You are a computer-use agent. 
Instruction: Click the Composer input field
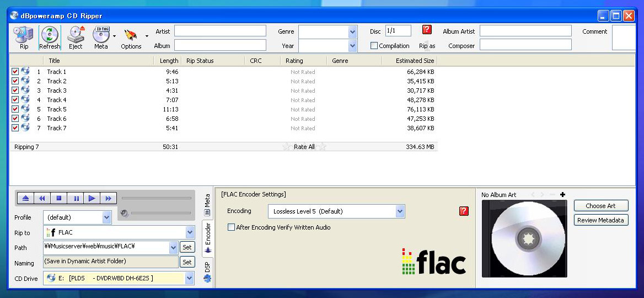click(525, 44)
